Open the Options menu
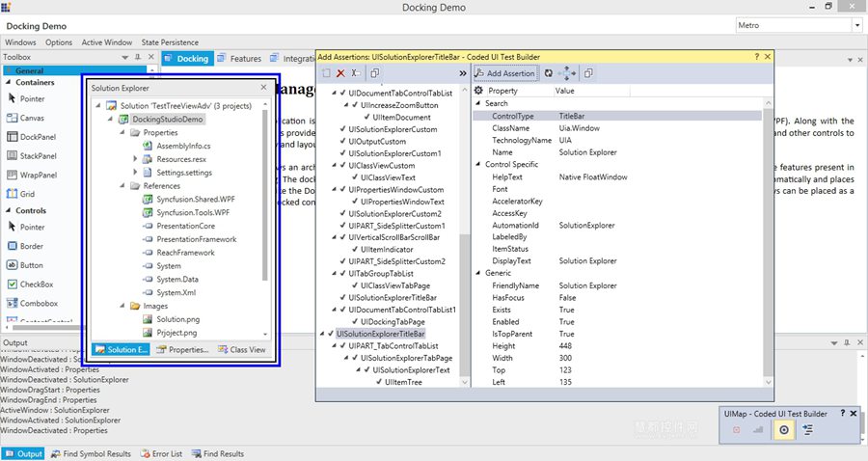Image resolution: width=868 pixels, height=461 pixels. coord(59,42)
